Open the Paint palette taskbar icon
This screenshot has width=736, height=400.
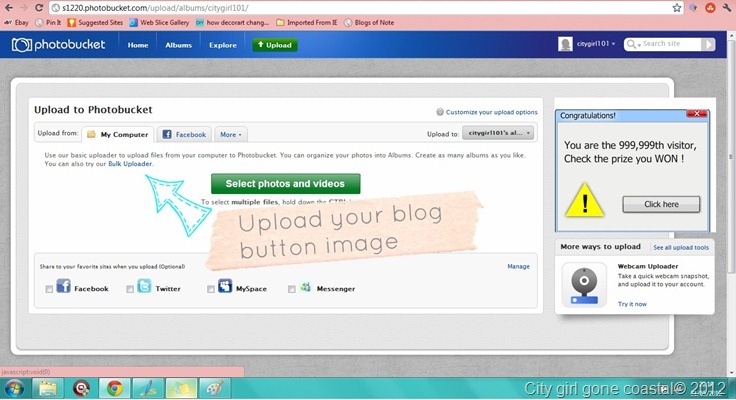tap(215, 389)
